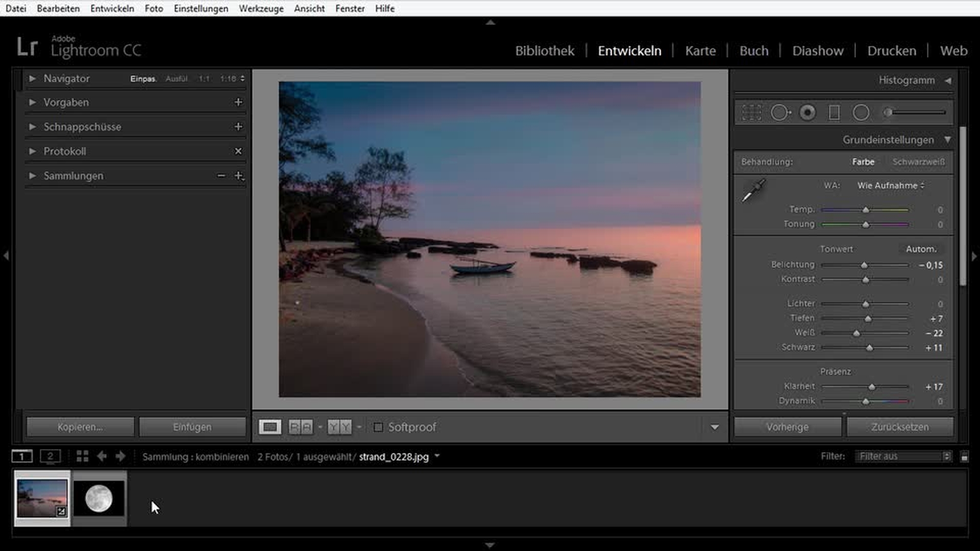Screen dimensions: 980x551
Task: Add a new snapshot with plus icon
Action: [238, 127]
